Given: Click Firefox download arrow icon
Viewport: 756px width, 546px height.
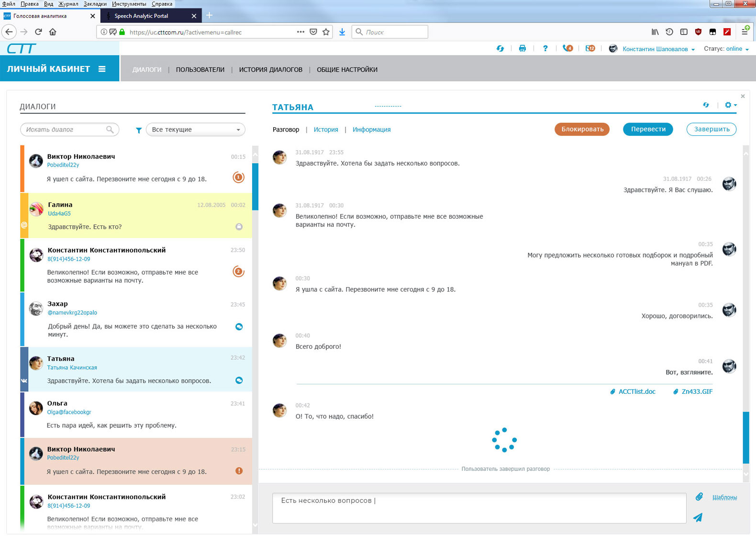Looking at the screenshot, I should click(342, 32).
